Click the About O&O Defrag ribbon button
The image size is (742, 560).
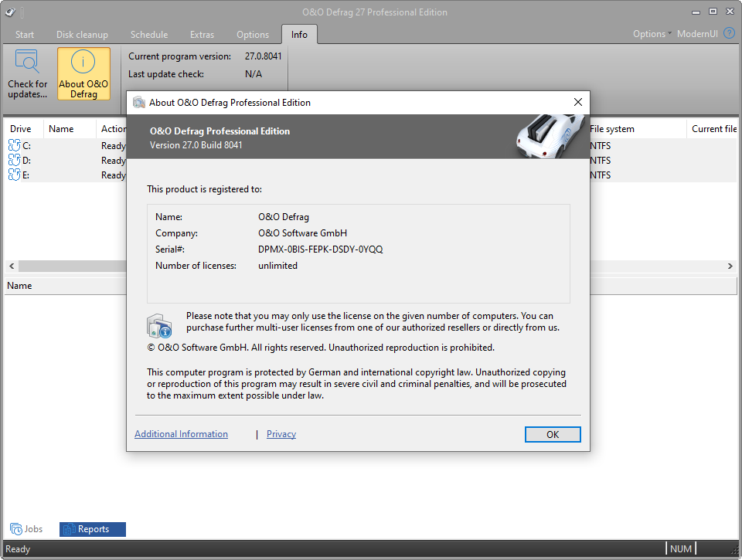point(83,74)
